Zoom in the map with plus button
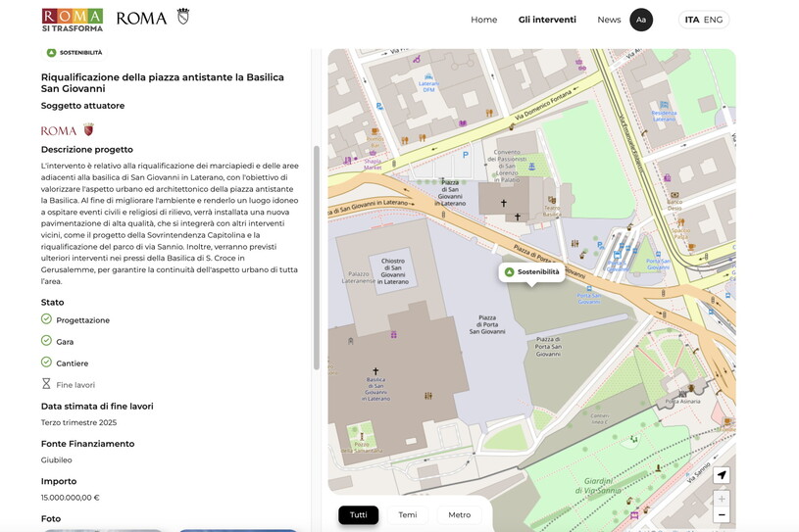Screen dimensions: 799x532 coord(722,499)
